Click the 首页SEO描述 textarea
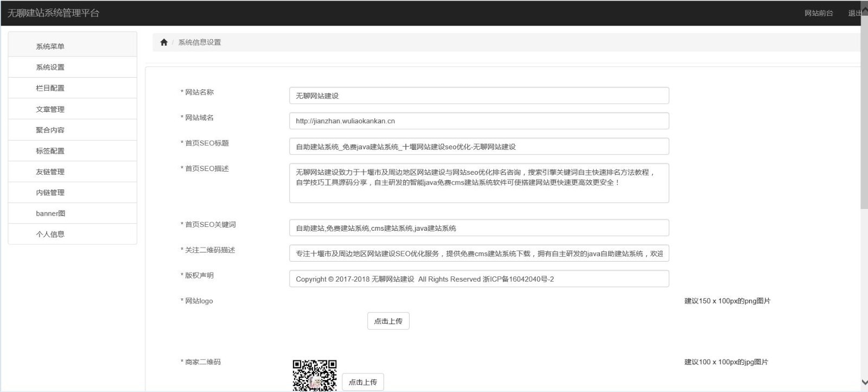 click(479, 183)
